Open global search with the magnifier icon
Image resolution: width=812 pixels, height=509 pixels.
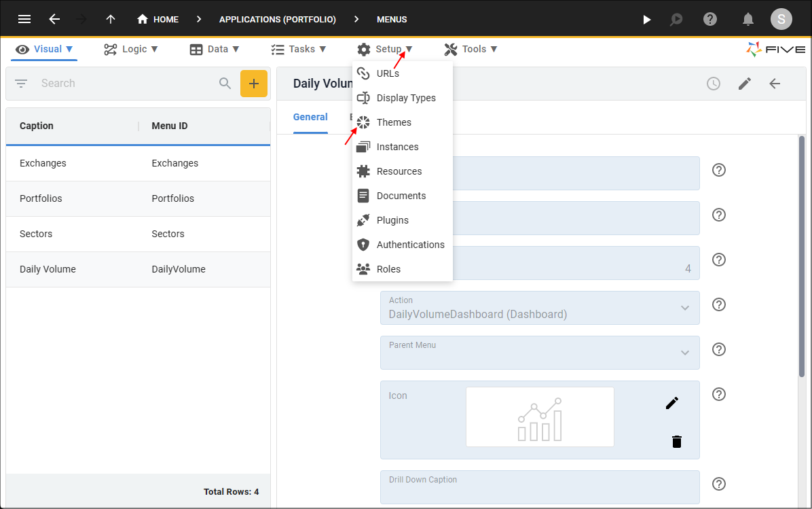(676, 19)
